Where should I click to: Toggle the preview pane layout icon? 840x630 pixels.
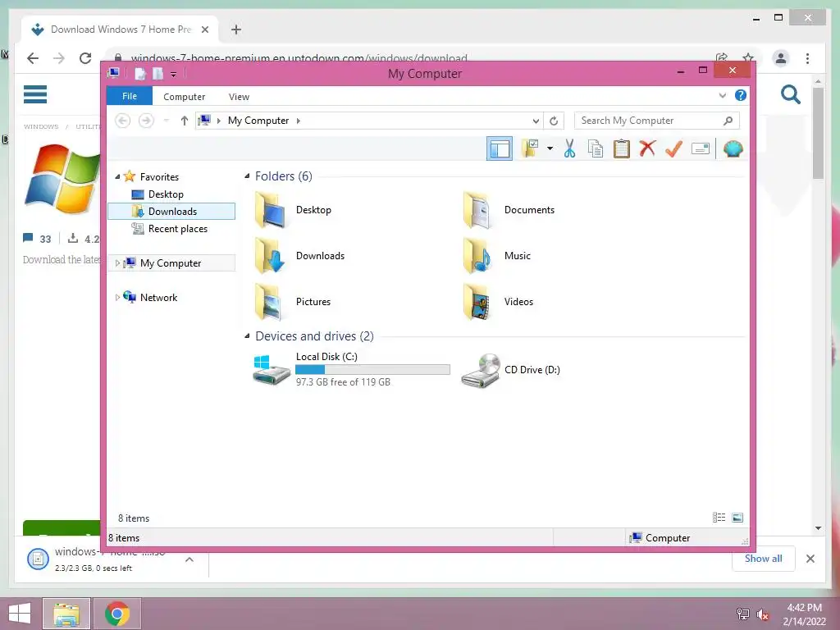tap(500, 148)
